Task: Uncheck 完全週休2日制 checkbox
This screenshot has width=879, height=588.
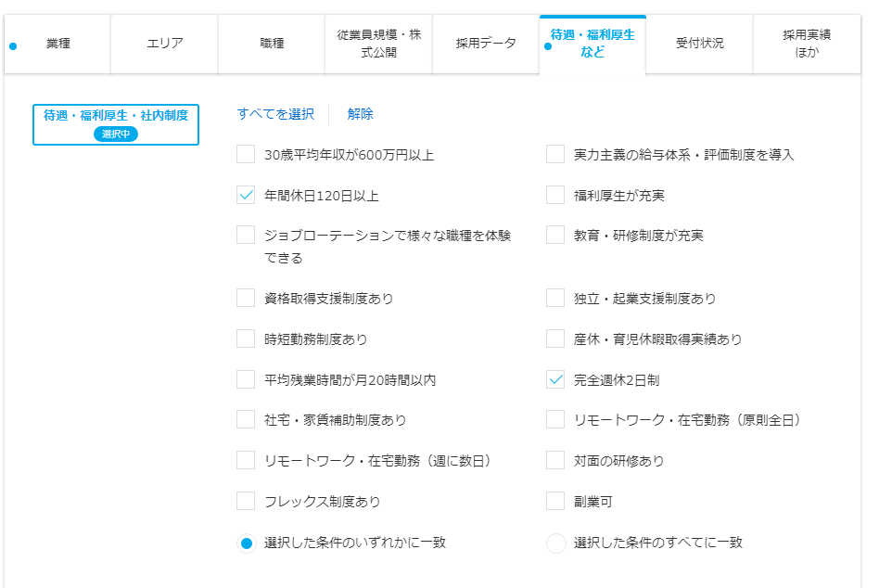Action: (555, 380)
